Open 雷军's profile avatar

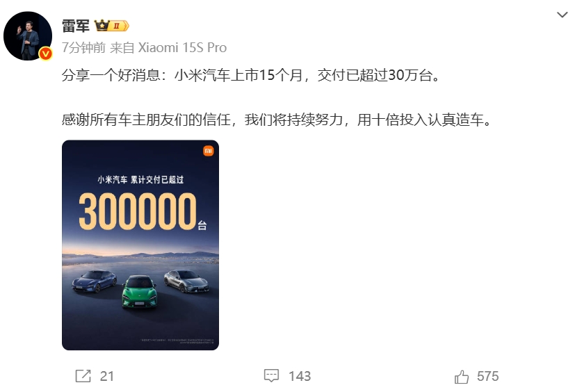tap(28, 36)
